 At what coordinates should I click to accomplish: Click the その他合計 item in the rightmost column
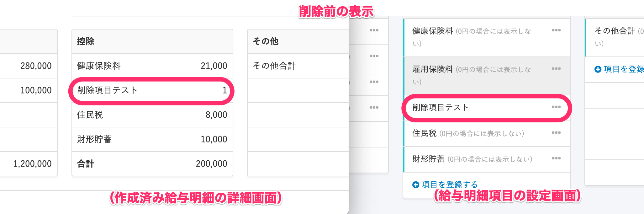click(x=615, y=37)
